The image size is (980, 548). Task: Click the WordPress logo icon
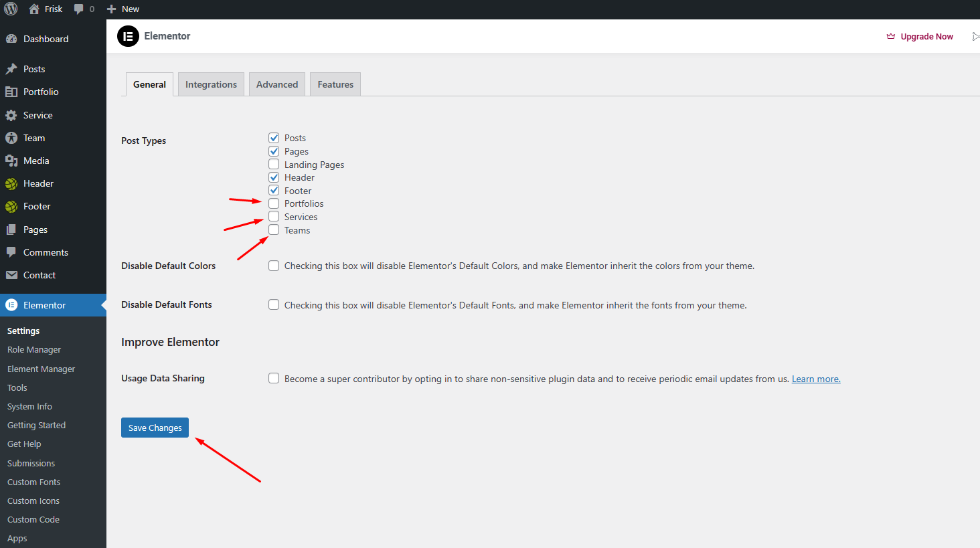11,9
